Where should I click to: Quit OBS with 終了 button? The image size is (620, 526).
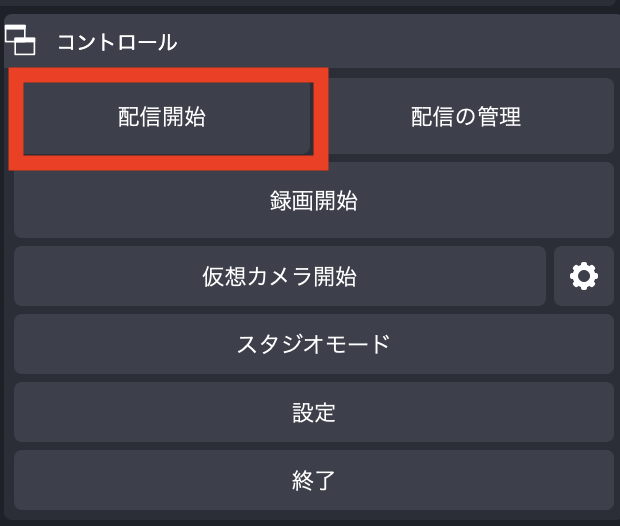tap(314, 480)
